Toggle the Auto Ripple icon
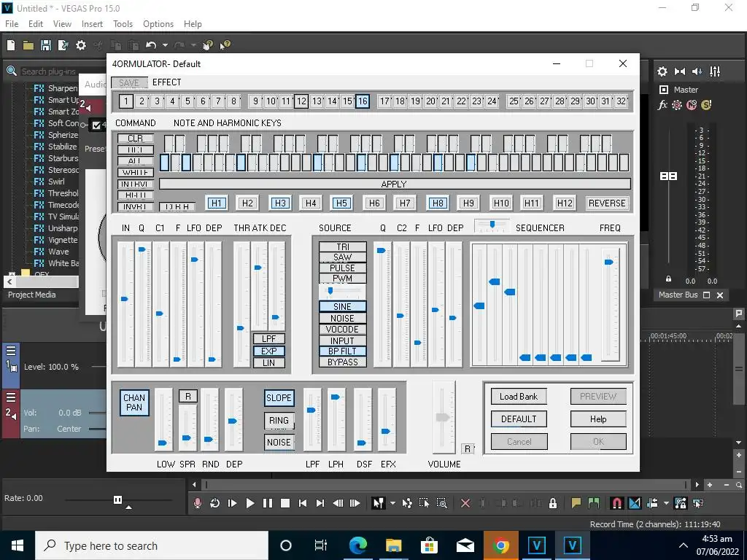Viewport: 747px width, 560px height. click(x=653, y=503)
